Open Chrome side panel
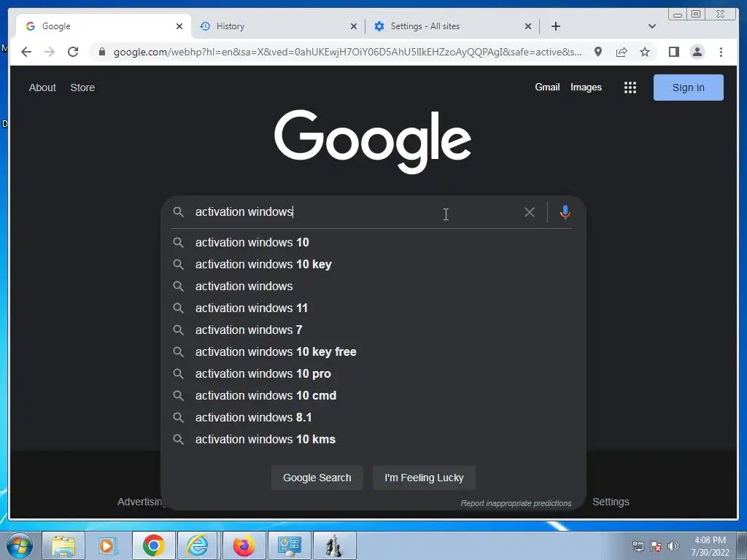The height and width of the screenshot is (560, 747). coord(673,52)
